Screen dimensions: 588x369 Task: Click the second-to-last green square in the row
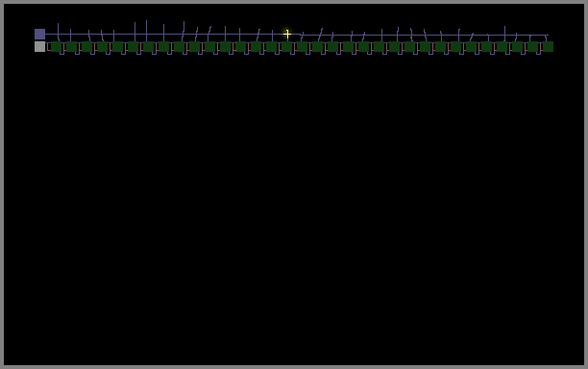coord(532,46)
